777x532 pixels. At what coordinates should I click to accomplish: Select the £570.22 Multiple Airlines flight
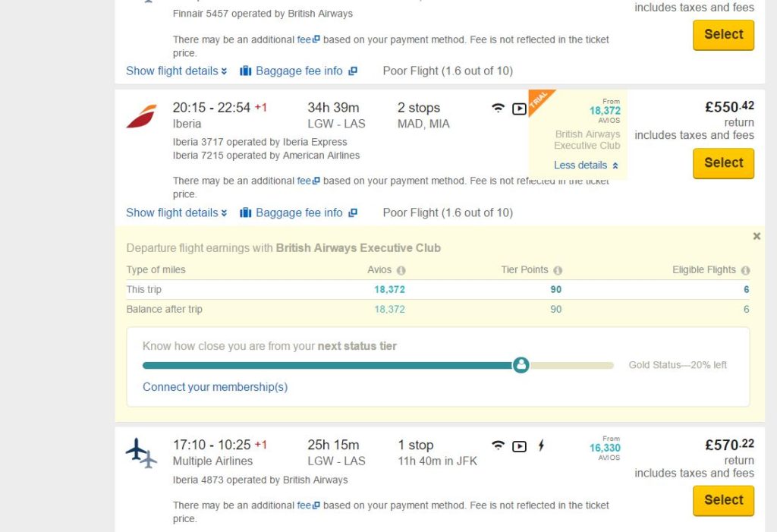click(x=723, y=500)
